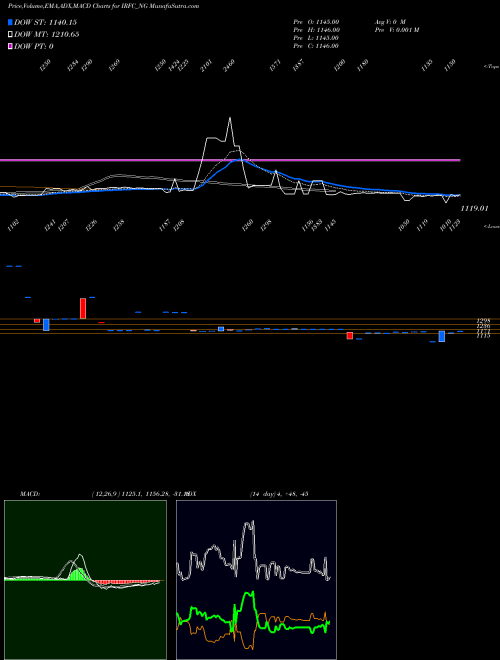
Task: Click the 2101 top value label
Action: (206, 66)
